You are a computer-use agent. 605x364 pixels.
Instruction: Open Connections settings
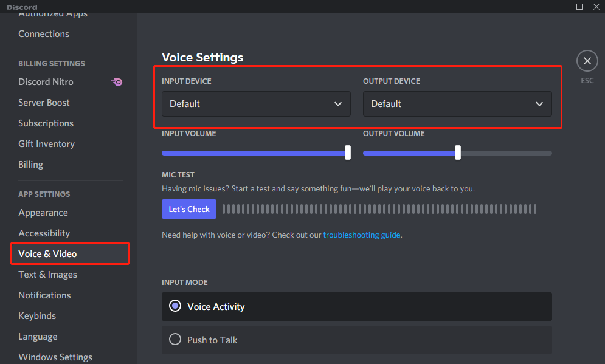point(44,34)
